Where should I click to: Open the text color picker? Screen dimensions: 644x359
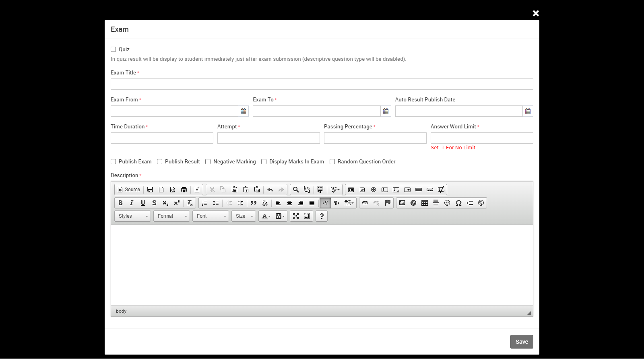266,216
